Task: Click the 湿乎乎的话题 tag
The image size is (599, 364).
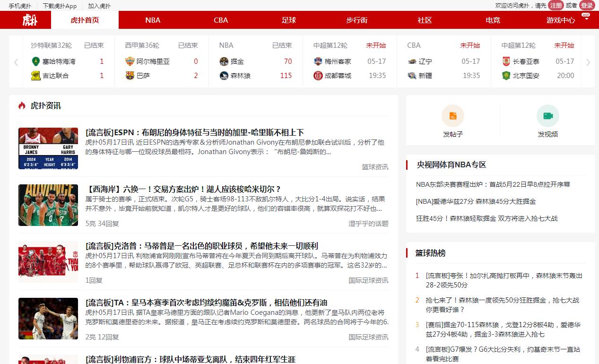Action: 369,224
